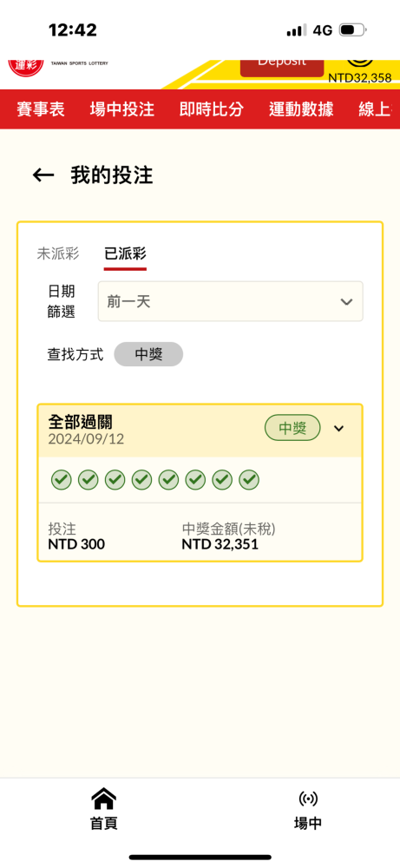Tap the Taiwan Sports Lottery logo
400x868 pixels.
26,67
